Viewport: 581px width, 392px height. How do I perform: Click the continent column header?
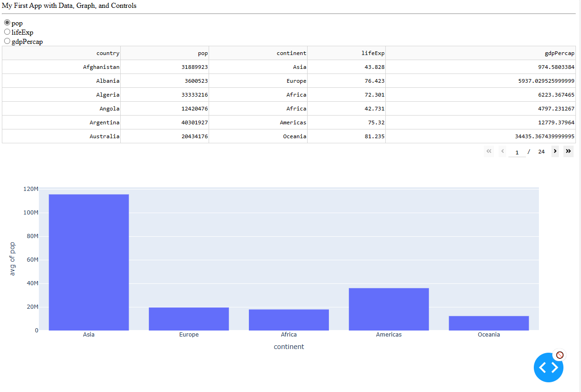click(x=291, y=53)
